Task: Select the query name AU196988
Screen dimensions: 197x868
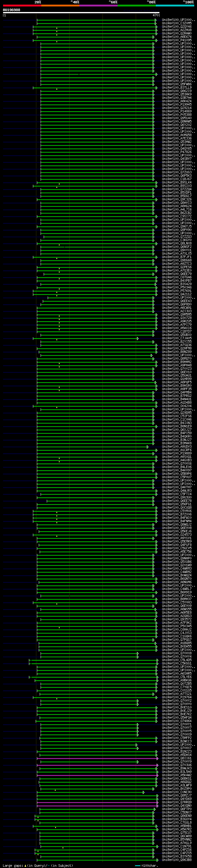Action: [11, 10]
